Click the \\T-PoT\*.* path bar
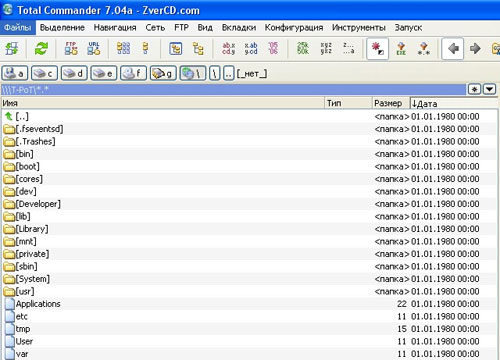Viewport: 500px width, 360px height. click(233, 89)
